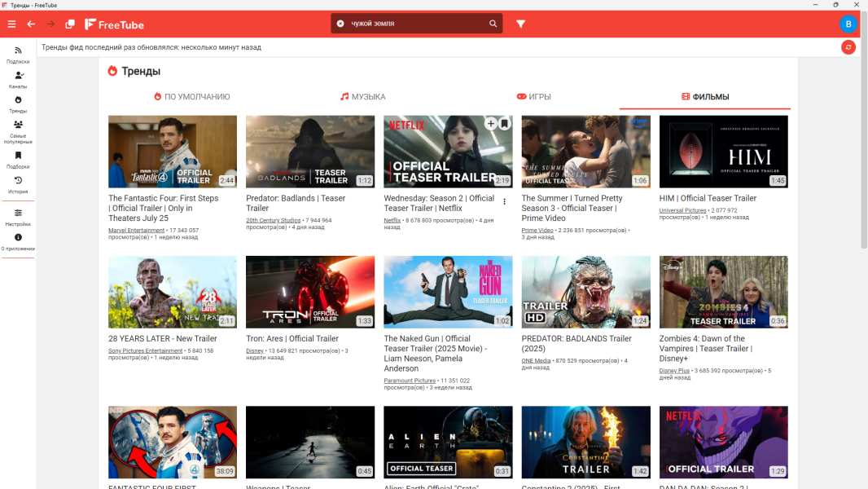Go forward using the right arrow
868x489 pixels.
[50, 24]
